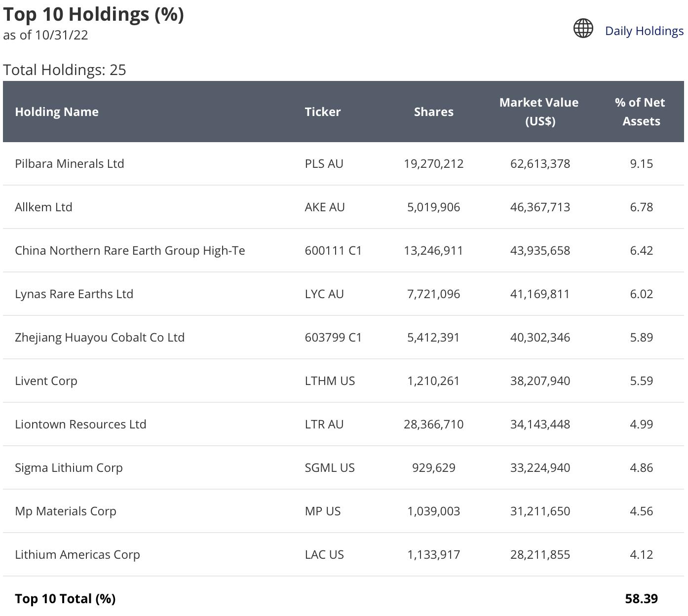Image resolution: width=688 pixels, height=616 pixels.
Task: Click net assets percentage 4.99
Action: (x=641, y=424)
